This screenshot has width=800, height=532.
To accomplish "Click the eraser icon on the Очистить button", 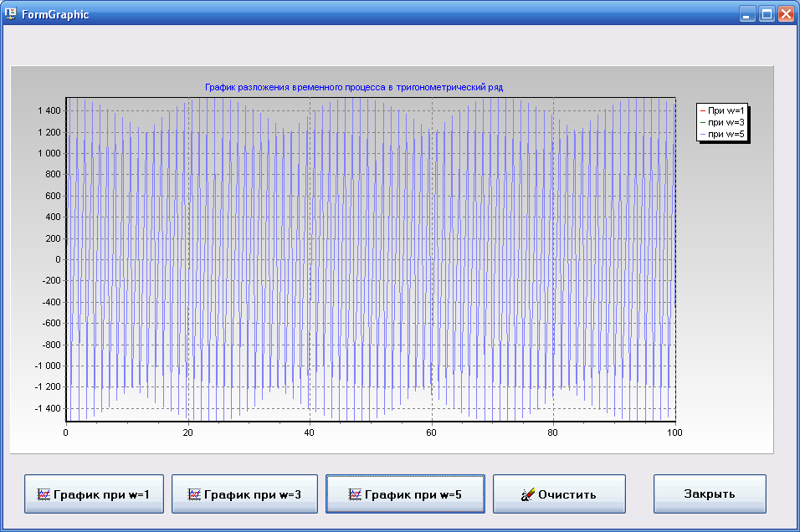I will [x=528, y=494].
